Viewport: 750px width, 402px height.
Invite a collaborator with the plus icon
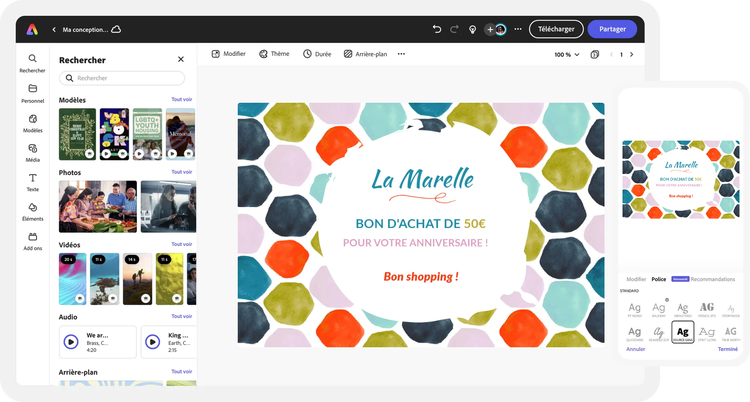click(x=490, y=30)
